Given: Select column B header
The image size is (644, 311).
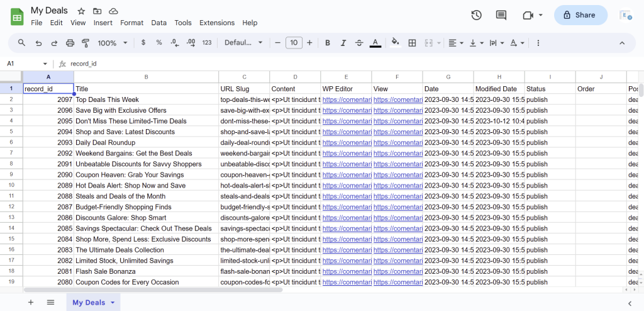Looking at the screenshot, I should [146, 77].
